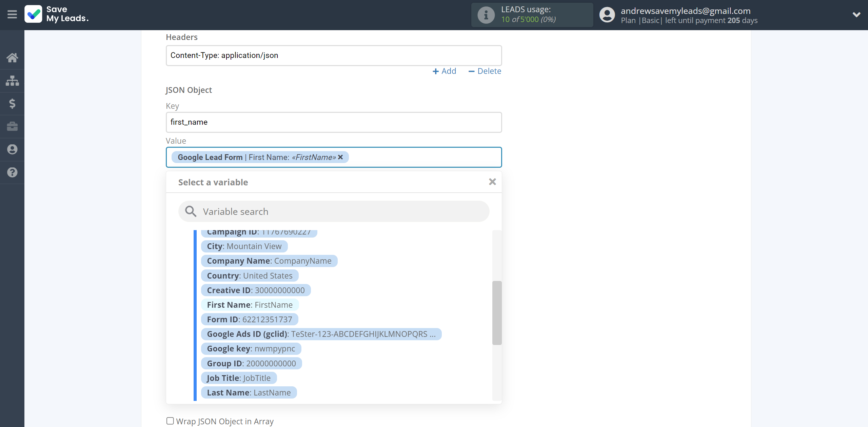Select the Google key: nwmpypnc variable
Screen dimensions: 868x427
[x=251, y=349]
